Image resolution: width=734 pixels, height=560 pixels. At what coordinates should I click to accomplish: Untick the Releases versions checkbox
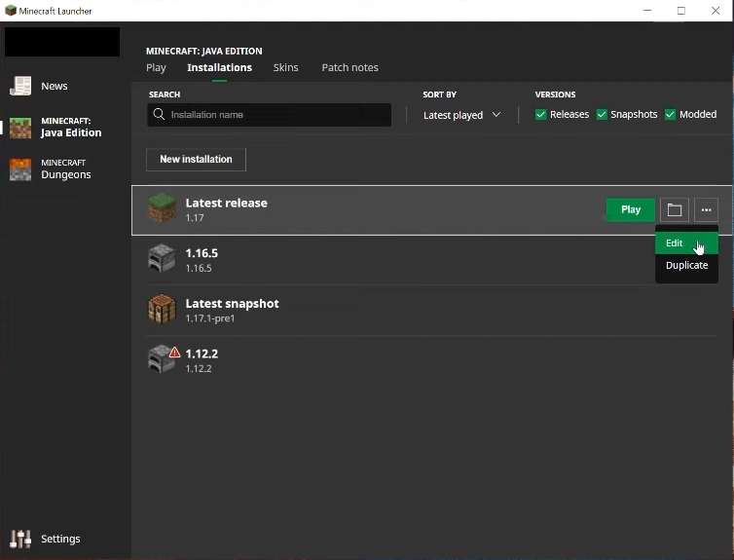tap(540, 115)
